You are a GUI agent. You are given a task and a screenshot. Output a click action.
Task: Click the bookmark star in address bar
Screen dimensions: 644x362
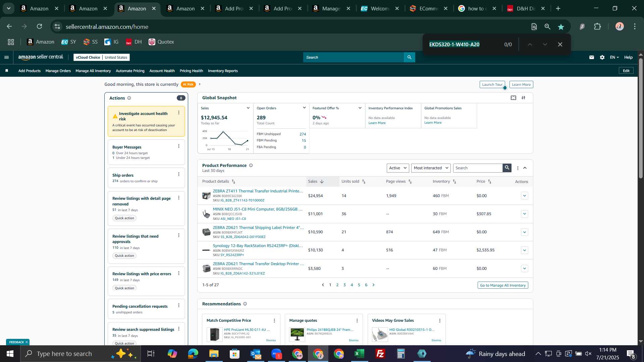[561, 27]
